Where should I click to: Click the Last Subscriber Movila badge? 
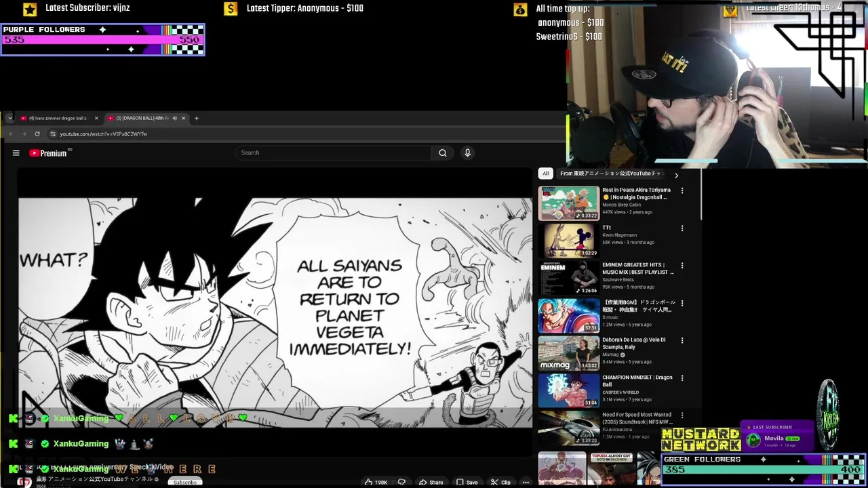(x=777, y=437)
